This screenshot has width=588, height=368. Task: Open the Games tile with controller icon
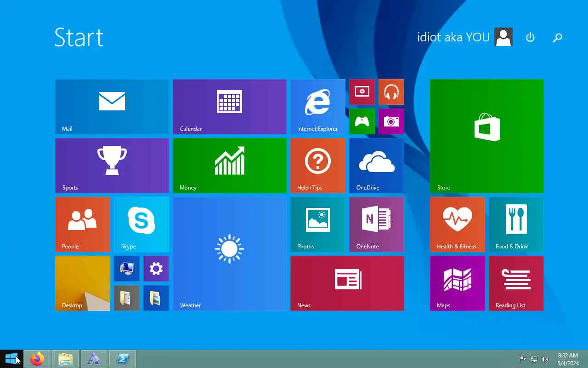click(x=362, y=121)
